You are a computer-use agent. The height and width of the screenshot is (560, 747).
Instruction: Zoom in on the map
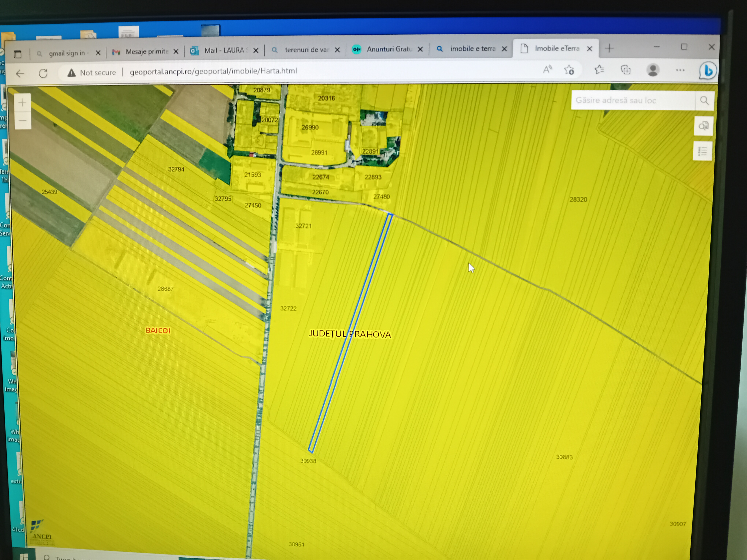pos(22,102)
